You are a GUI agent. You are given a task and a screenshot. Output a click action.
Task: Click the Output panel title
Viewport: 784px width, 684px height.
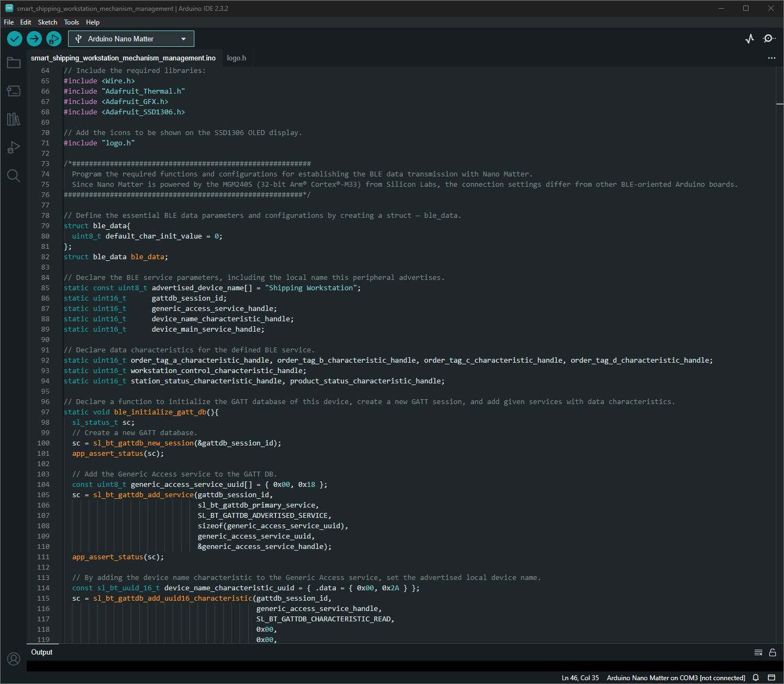[42, 652]
